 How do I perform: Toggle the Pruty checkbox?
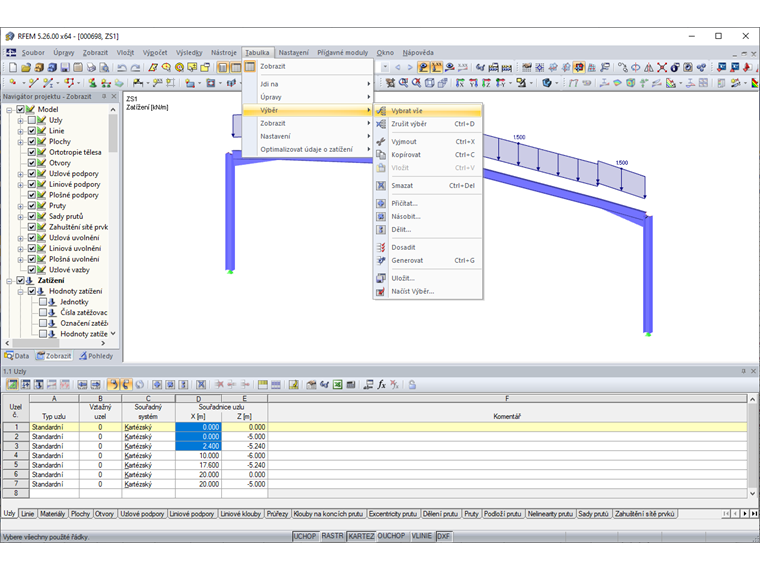click(x=32, y=205)
